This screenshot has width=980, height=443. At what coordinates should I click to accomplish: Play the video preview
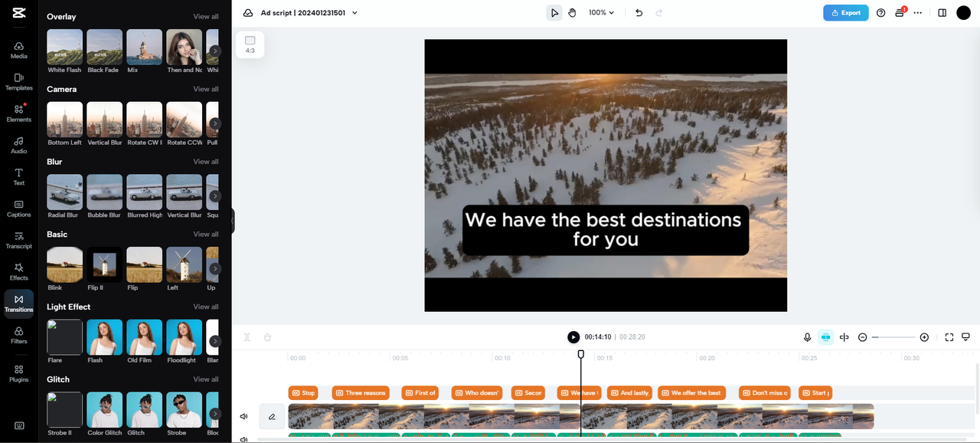[573, 337]
